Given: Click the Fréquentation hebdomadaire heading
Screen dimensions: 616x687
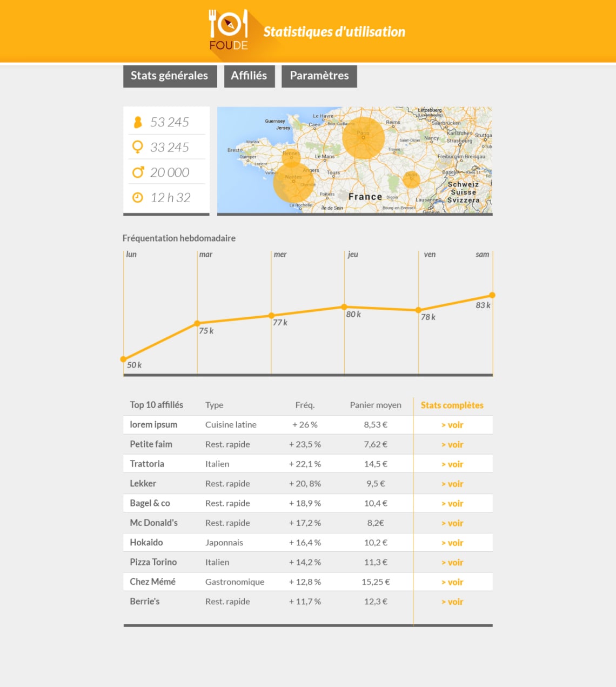Looking at the screenshot, I should [x=179, y=238].
